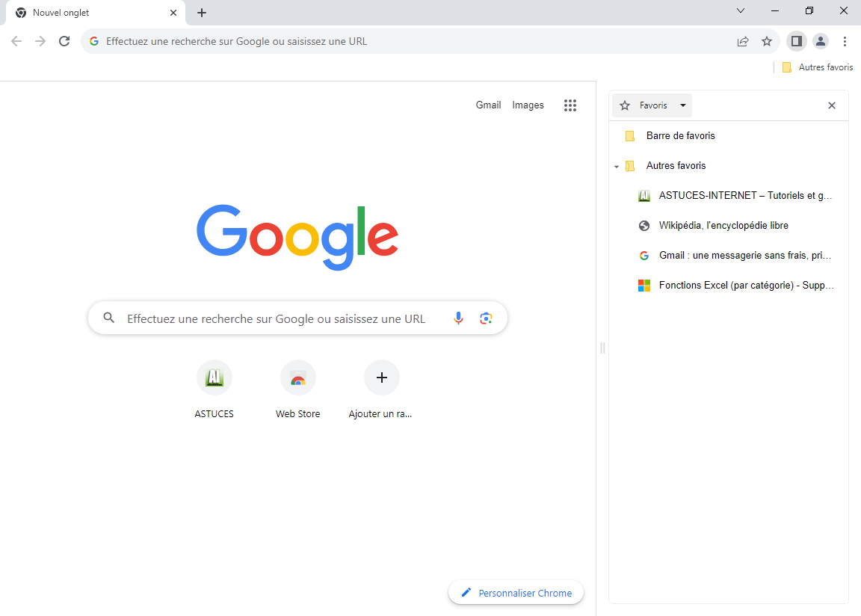Click the side panel resize handle
This screenshot has width=861, height=616.
click(x=602, y=348)
